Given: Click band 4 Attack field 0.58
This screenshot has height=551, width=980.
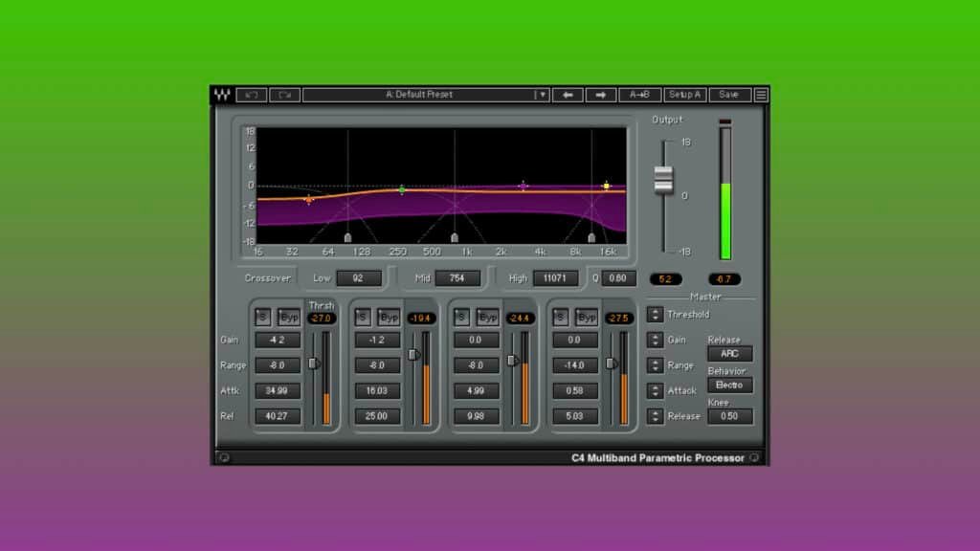Looking at the screenshot, I should click(x=575, y=391).
